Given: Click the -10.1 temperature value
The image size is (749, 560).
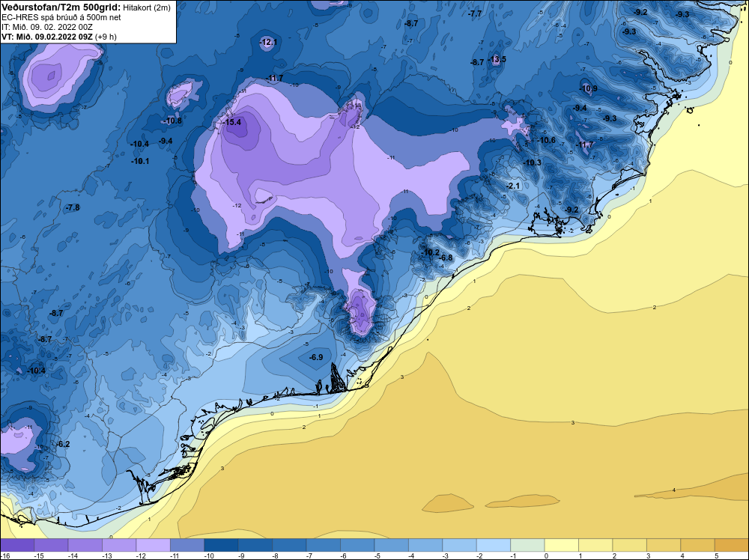Looking at the screenshot, I should point(140,162).
